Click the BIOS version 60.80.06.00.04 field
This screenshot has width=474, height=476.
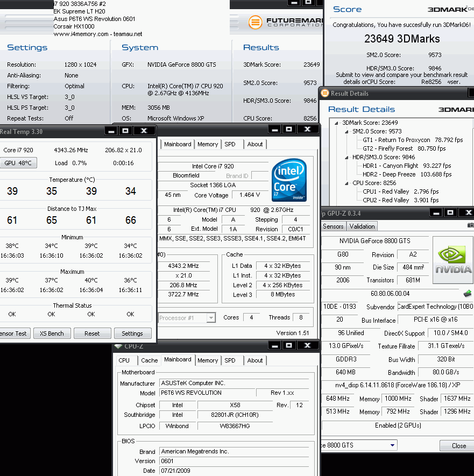[x=390, y=294]
